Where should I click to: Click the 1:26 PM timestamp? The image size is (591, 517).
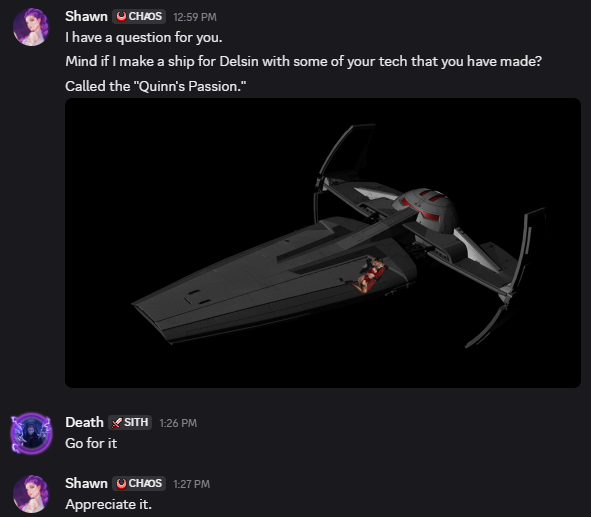coord(178,423)
